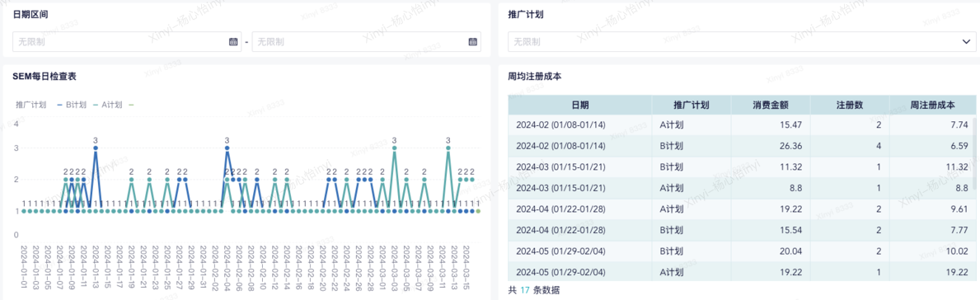Image resolution: width=980 pixels, height=300 pixels.
Task: Click the 2024-01-01 x-axis date label
Action: pyautogui.click(x=24, y=267)
